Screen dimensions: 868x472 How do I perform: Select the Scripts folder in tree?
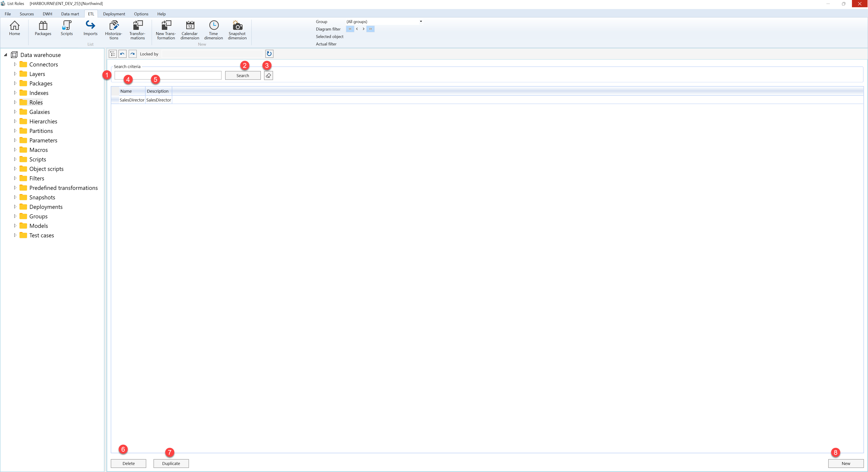[38, 159]
